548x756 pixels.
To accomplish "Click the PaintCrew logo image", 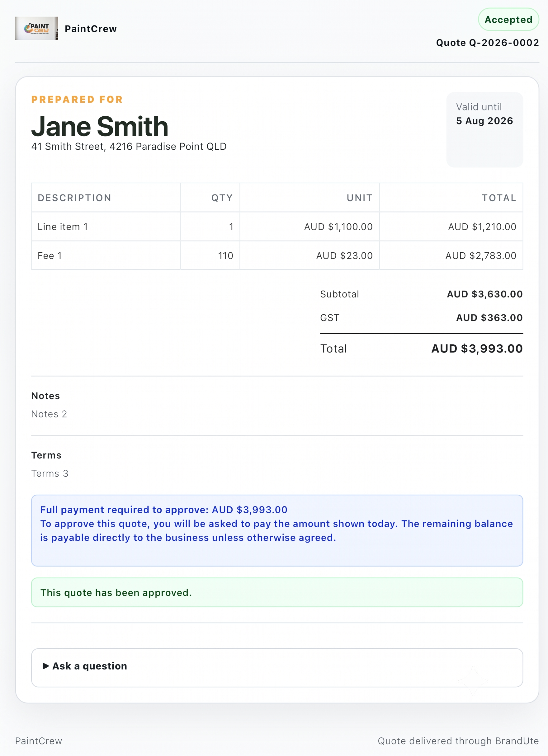I will click(x=36, y=28).
